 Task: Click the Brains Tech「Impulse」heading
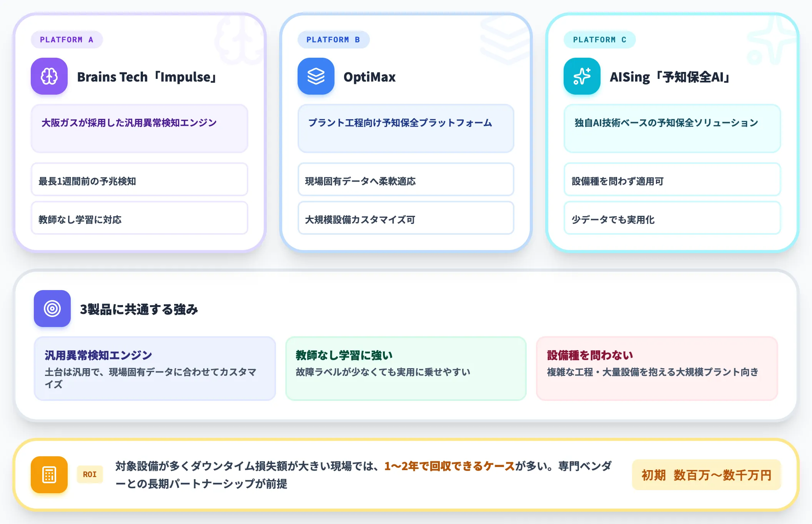[147, 77]
